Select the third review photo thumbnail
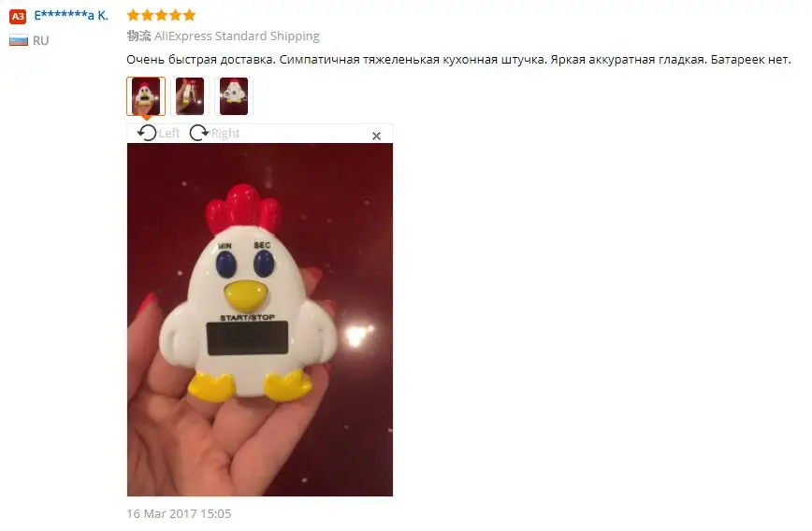Image resolution: width=812 pixels, height=531 pixels. (234, 96)
